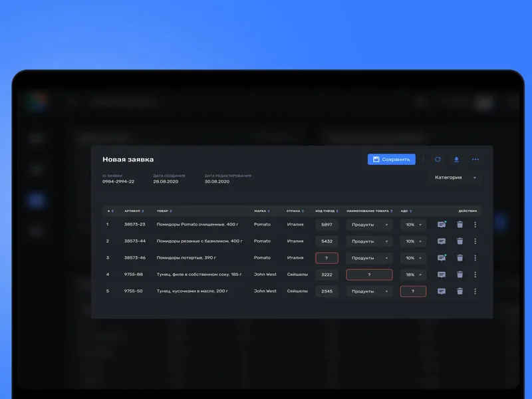This screenshot has width=532, height=399.
Task: Sort by the НДС column
Action: [x=406, y=211]
